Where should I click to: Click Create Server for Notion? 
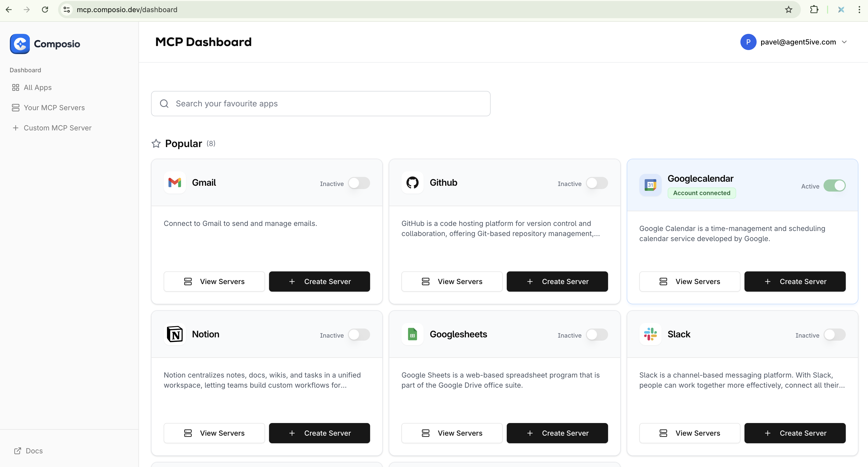point(319,433)
